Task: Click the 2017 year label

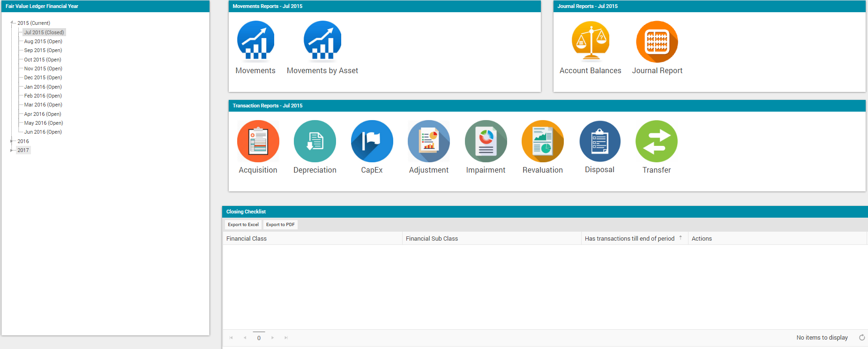Action: 23,150
